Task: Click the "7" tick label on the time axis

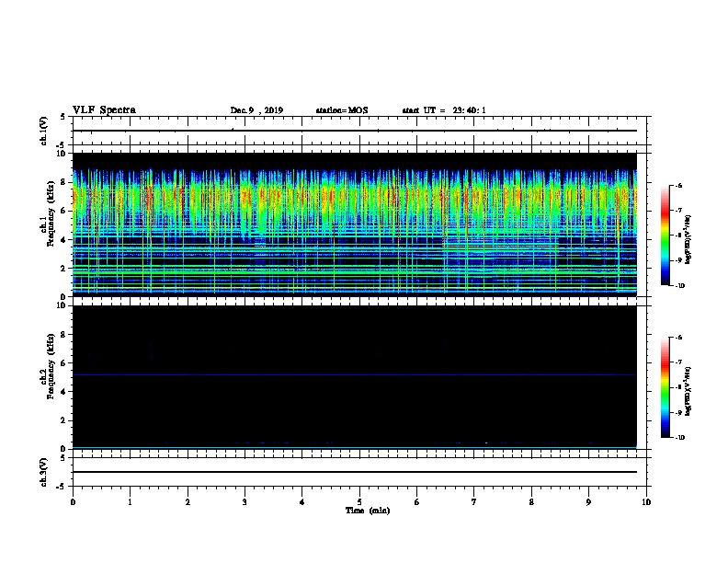Action: pyautogui.click(x=474, y=502)
